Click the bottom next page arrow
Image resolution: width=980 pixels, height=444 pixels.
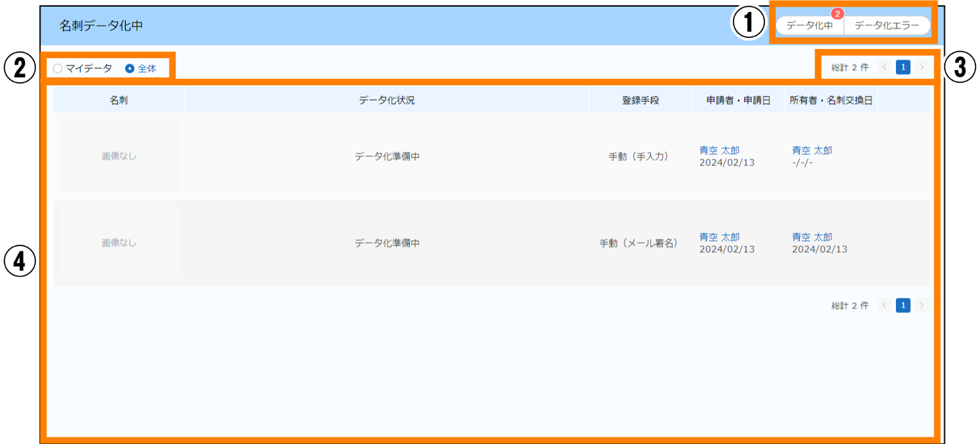922,305
